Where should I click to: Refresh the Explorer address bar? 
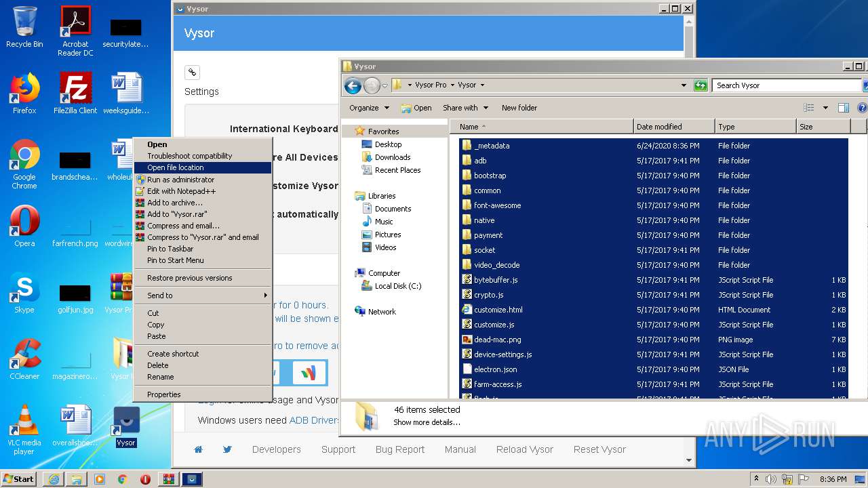(x=701, y=85)
